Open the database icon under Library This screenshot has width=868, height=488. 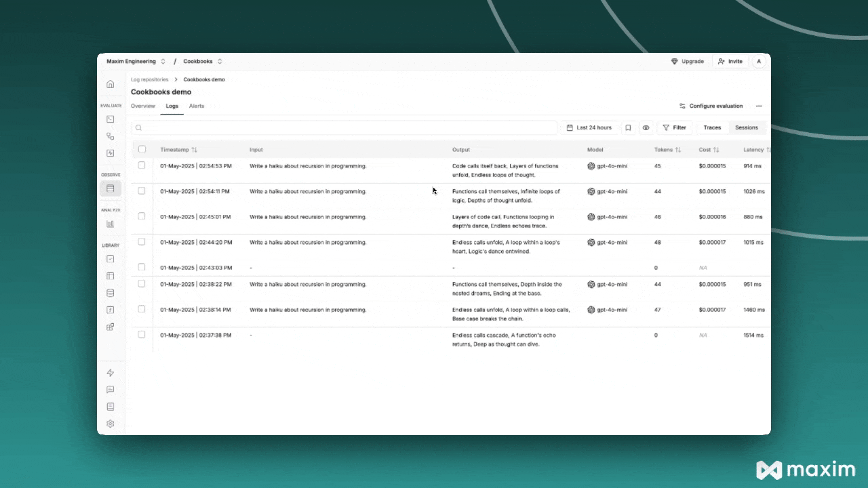(x=111, y=293)
